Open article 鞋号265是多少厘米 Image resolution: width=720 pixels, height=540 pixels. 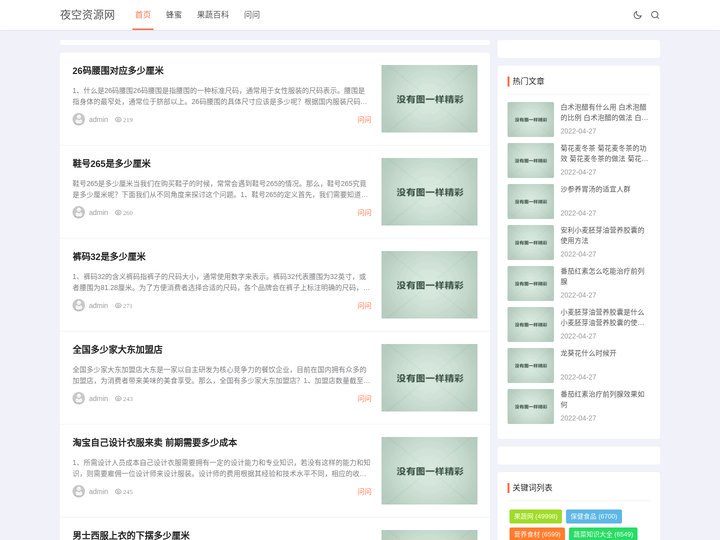coord(112,163)
